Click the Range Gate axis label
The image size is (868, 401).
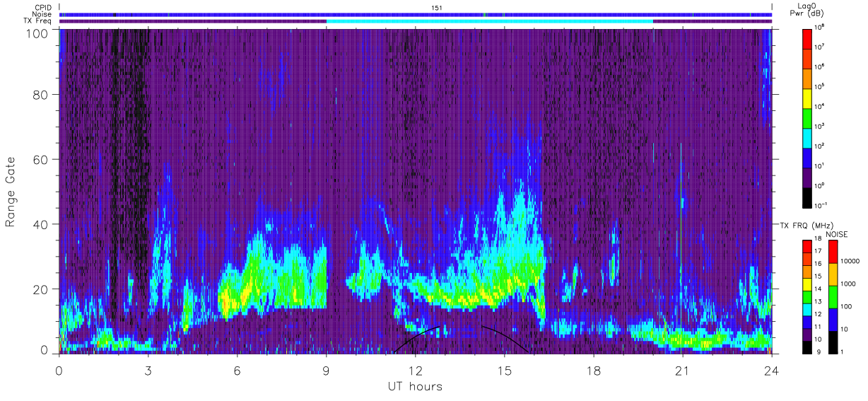[x=11, y=192]
